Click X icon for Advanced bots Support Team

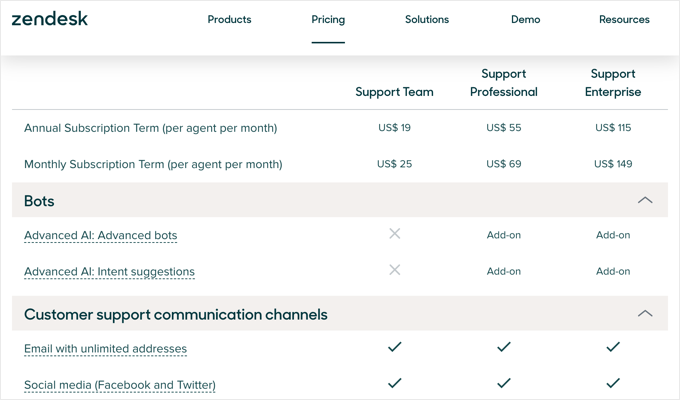pos(395,234)
